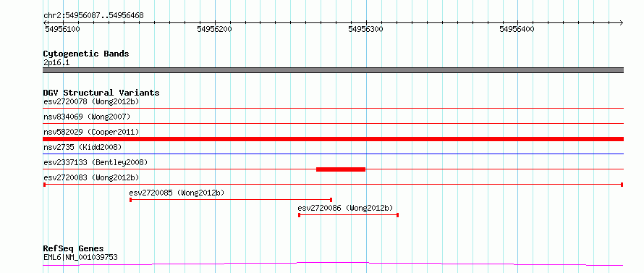The width and height of the screenshot is (644, 273).
Task: Open variant esv2720078 (Wong2012b) label
Action: (91, 101)
